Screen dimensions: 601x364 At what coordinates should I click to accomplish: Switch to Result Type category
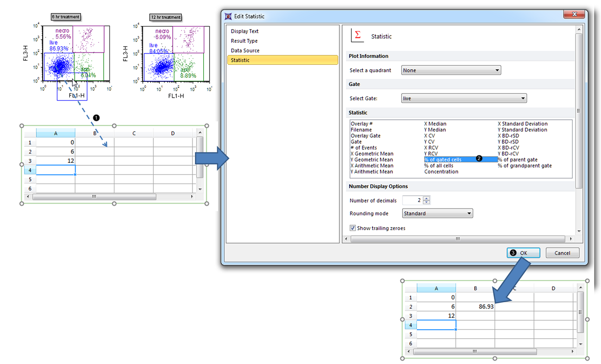point(244,41)
